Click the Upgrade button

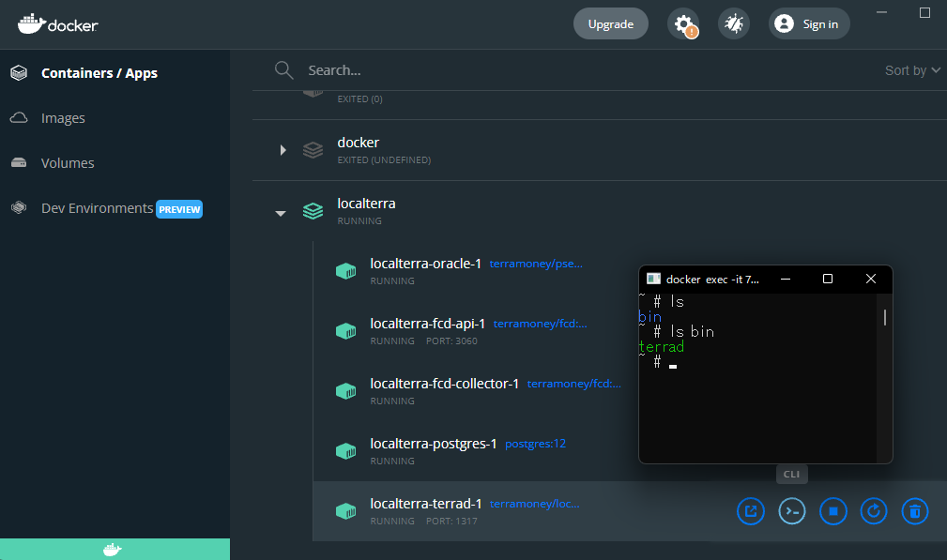tap(610, 24)
